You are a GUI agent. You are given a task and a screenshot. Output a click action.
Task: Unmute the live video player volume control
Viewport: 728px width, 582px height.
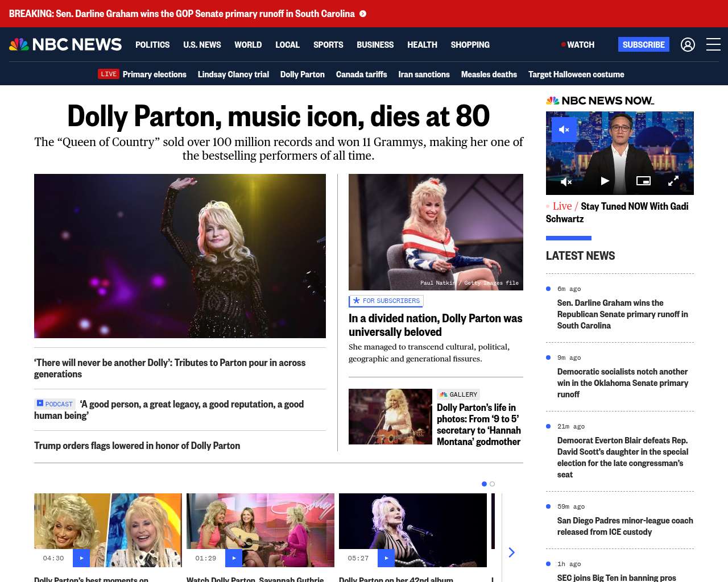[566, 181]
